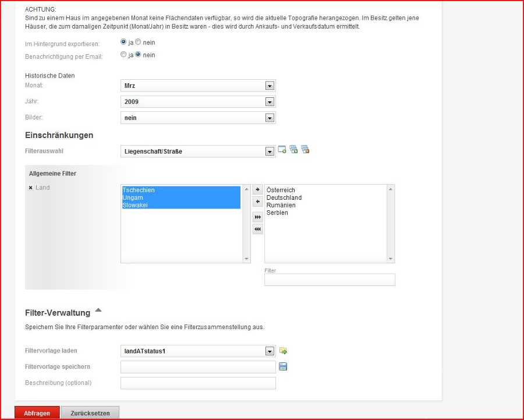Open the Filtervorlage laden dropdown
The width and height of the screenshot is (524, 420).
pos(197,351)
